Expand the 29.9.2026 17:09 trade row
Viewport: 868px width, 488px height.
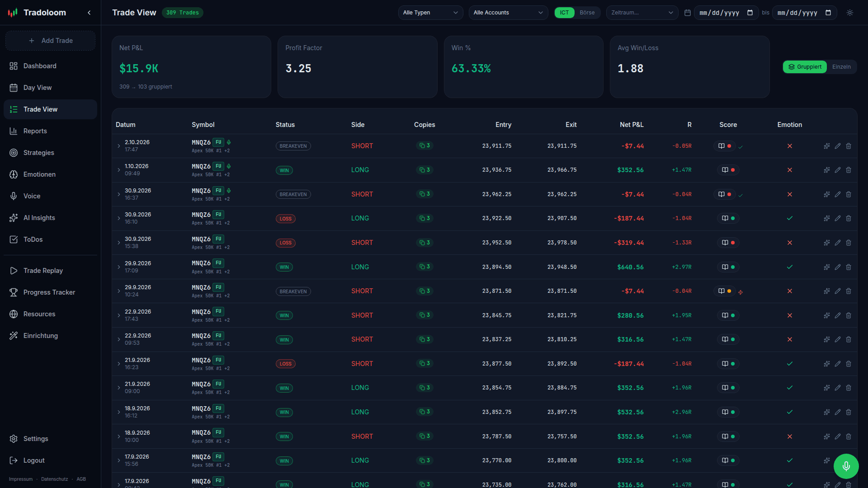pyautogui.click(x=119, y=267)
